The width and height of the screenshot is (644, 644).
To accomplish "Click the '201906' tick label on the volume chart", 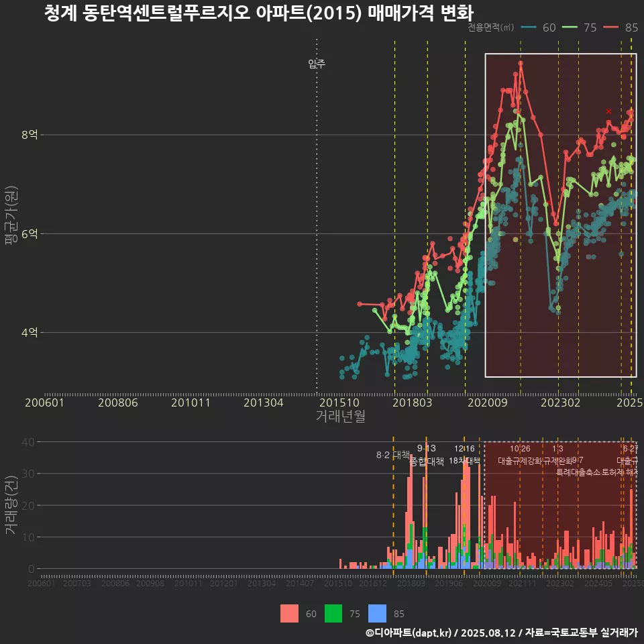I will 449,583.
